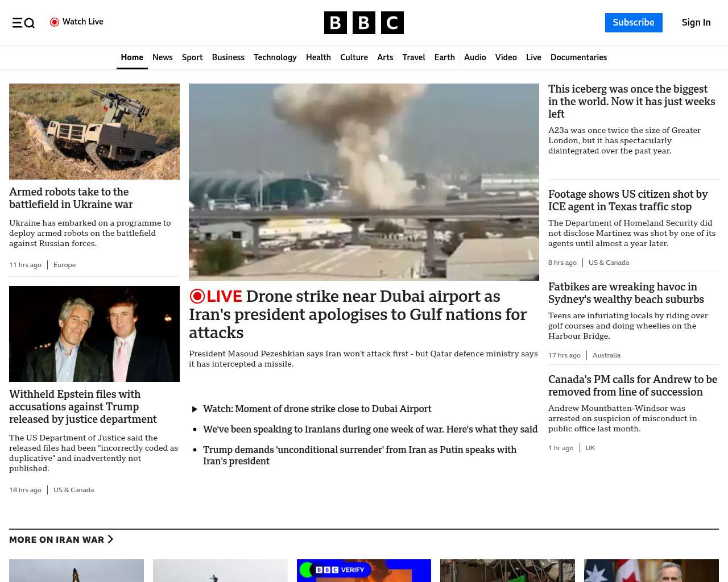Select the Earth navigation item

tap(444, 57)
